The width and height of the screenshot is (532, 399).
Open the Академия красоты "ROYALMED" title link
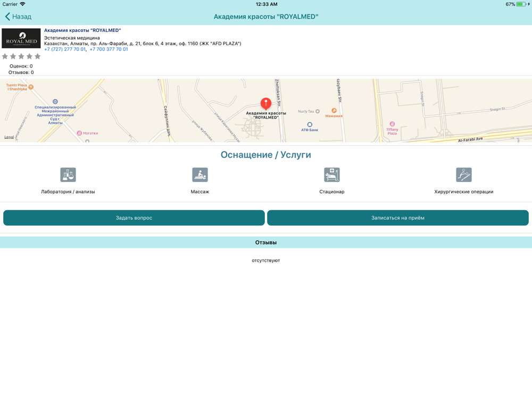click(82, 30)
